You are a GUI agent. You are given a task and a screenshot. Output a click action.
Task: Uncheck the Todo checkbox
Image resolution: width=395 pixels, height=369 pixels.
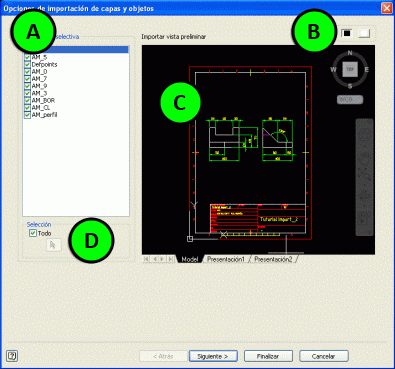[33, 233]
